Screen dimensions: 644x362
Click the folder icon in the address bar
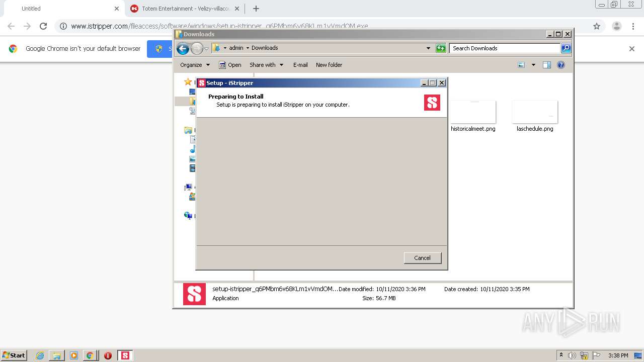point(216,48)
